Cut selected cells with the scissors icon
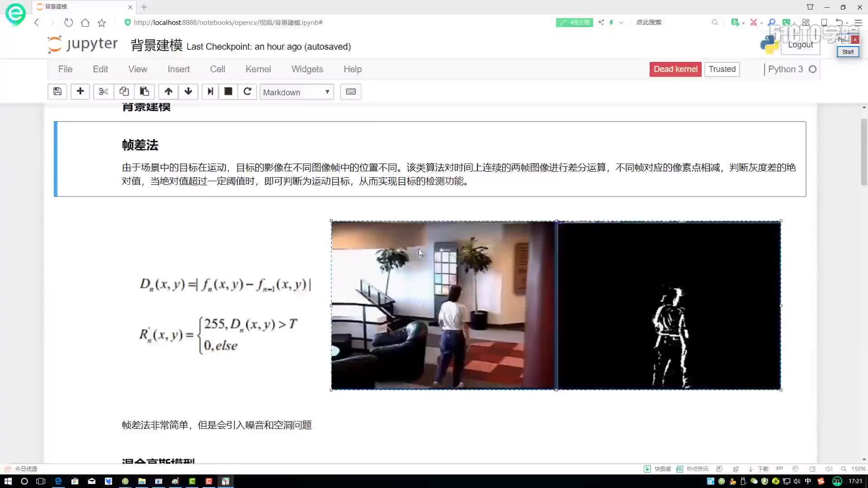868x488 pixels. 104,92
